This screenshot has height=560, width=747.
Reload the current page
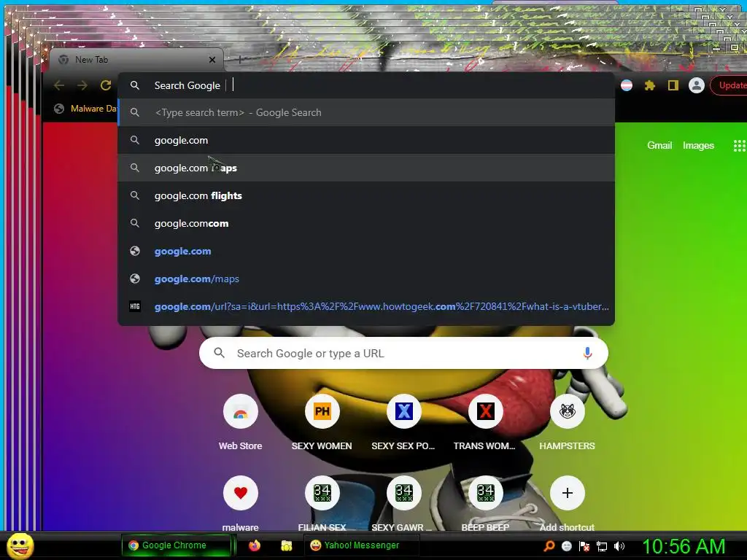(106, 85)
